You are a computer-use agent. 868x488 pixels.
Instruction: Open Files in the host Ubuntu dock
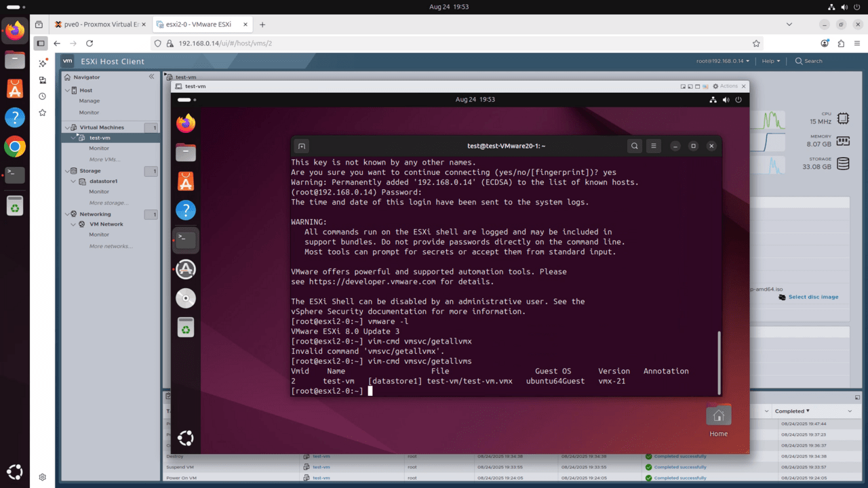(x=15, y=60)
